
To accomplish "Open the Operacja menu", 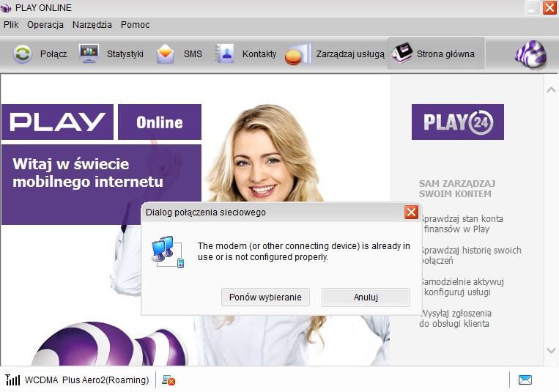I will 45,24.
